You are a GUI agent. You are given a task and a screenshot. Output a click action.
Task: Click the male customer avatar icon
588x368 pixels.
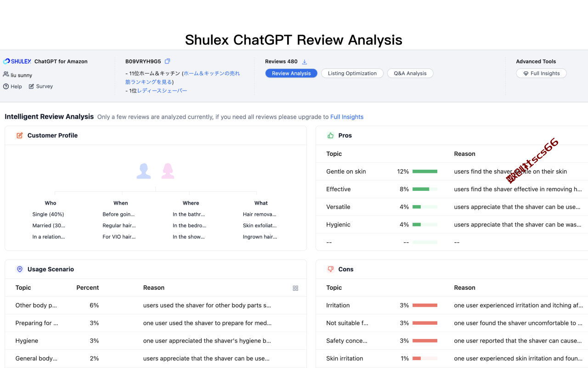pos(144,171)
